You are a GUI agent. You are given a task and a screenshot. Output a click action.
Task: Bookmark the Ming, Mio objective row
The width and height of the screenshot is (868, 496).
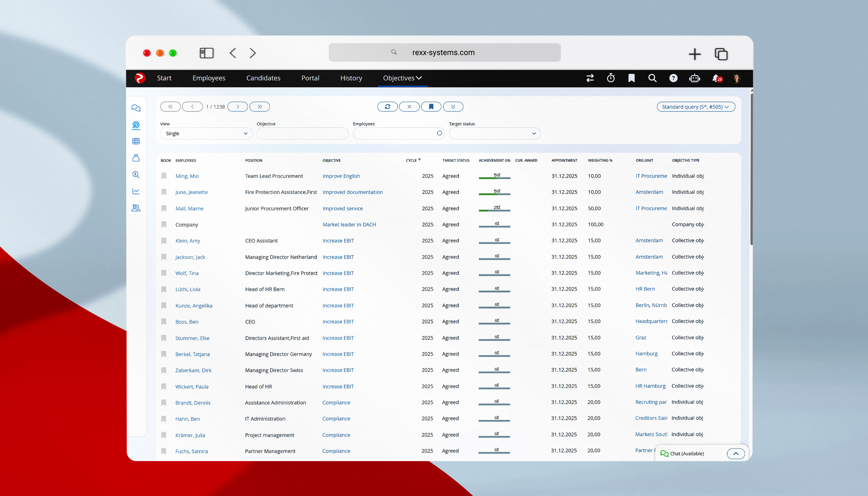click(164, 176)
